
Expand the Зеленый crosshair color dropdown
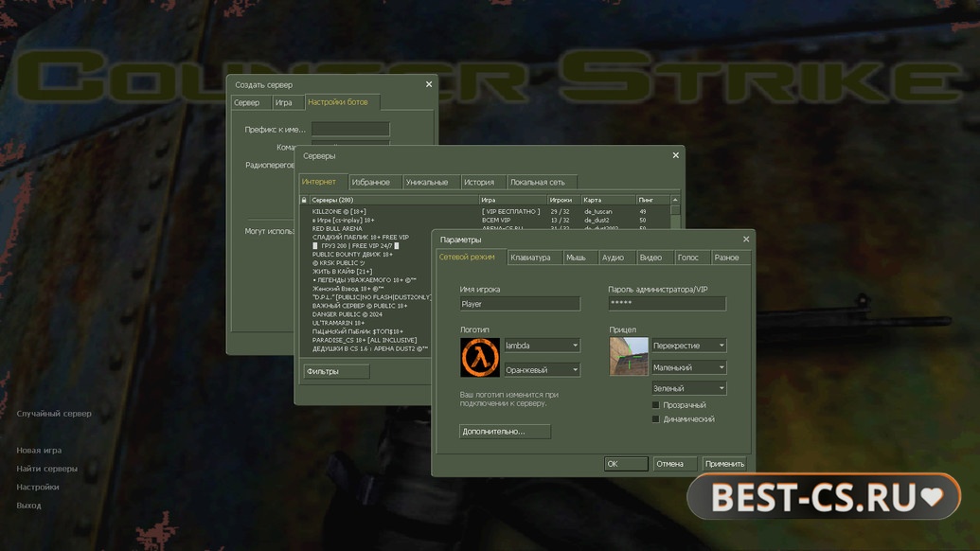pyautogui.click(x=688, y=388)
